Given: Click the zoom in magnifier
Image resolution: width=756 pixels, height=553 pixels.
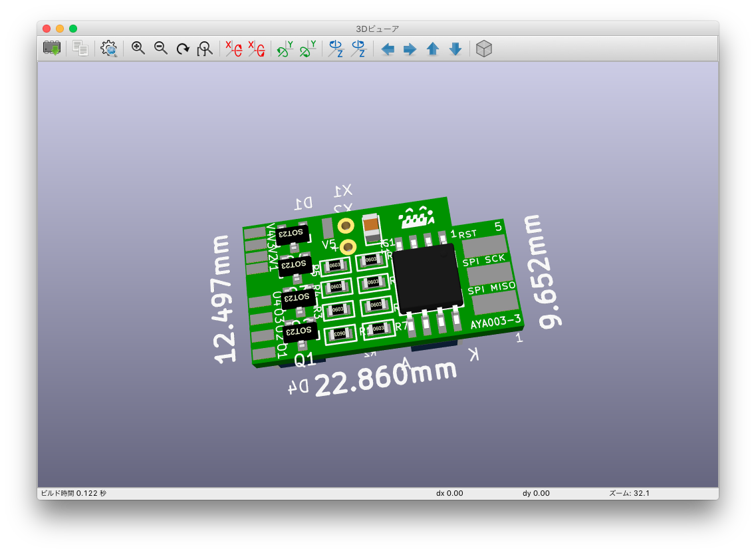Looking at the screenshot, I should click(x=138, y=49).
